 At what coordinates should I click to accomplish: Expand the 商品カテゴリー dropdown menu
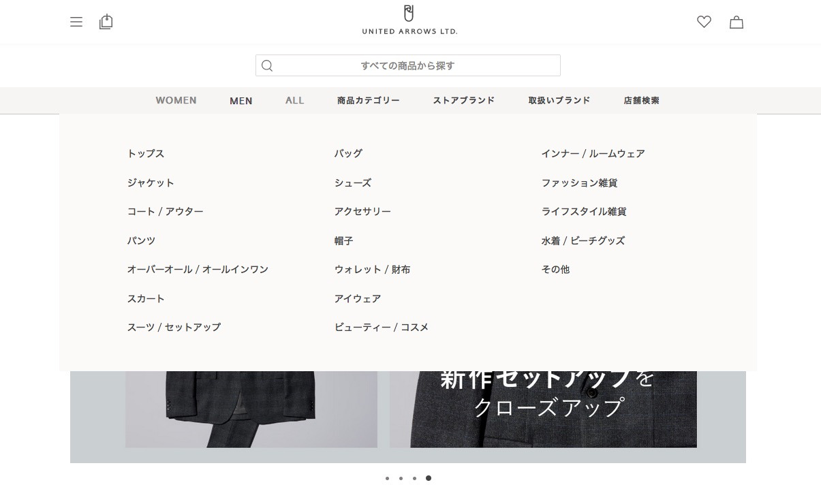tap(368, 100)
